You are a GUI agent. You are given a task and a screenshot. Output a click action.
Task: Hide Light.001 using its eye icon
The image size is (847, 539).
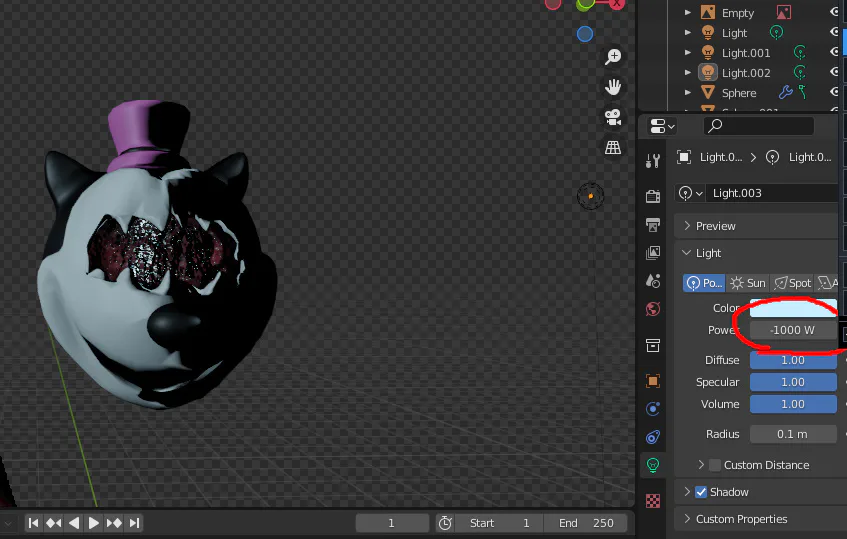(835, 52)
